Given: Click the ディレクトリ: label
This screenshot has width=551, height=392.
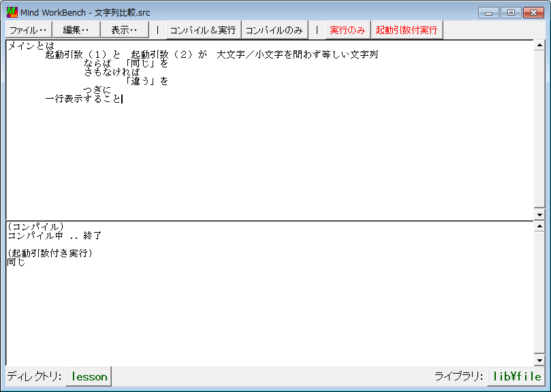Looking at the screenshot, I should click(x=35, y=376).
